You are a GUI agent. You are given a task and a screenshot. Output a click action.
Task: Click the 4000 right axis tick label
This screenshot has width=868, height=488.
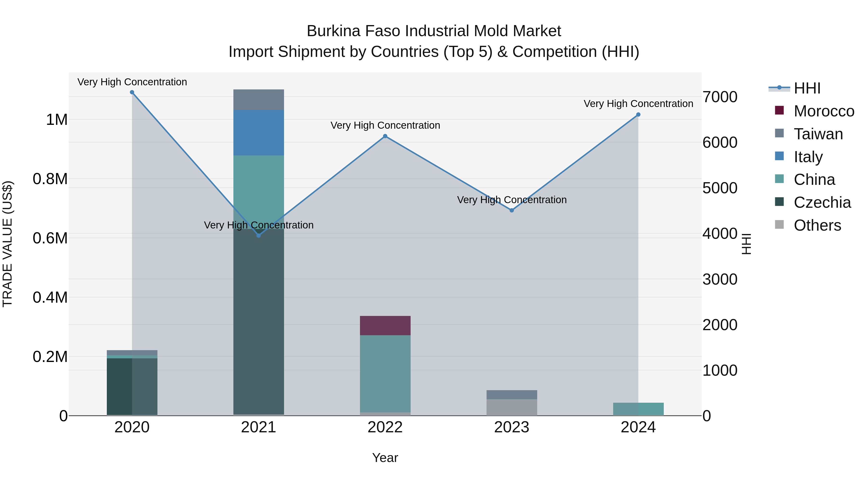720,233
